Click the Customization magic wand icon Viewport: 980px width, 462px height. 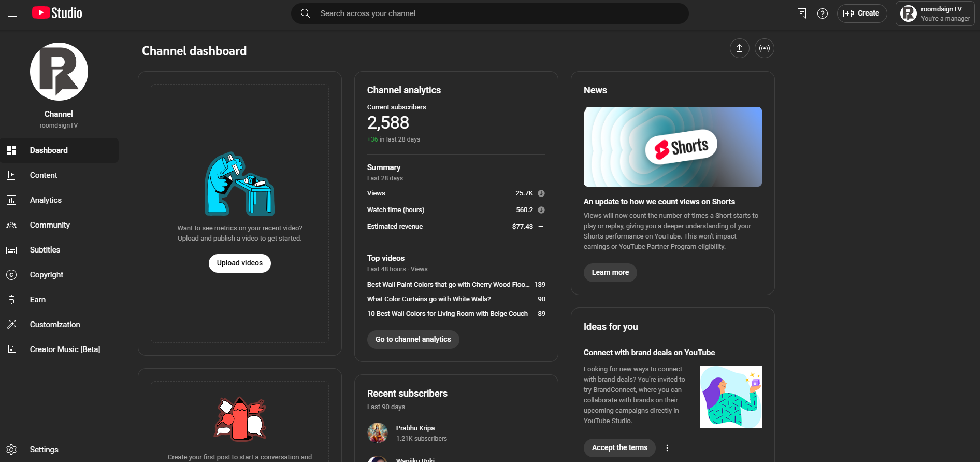11,325
